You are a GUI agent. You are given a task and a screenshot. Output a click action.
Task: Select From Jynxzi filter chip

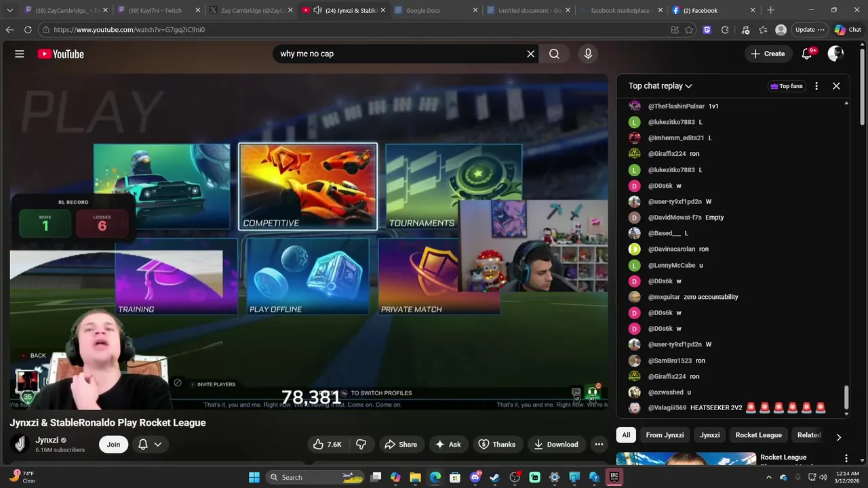coord(665,435)
